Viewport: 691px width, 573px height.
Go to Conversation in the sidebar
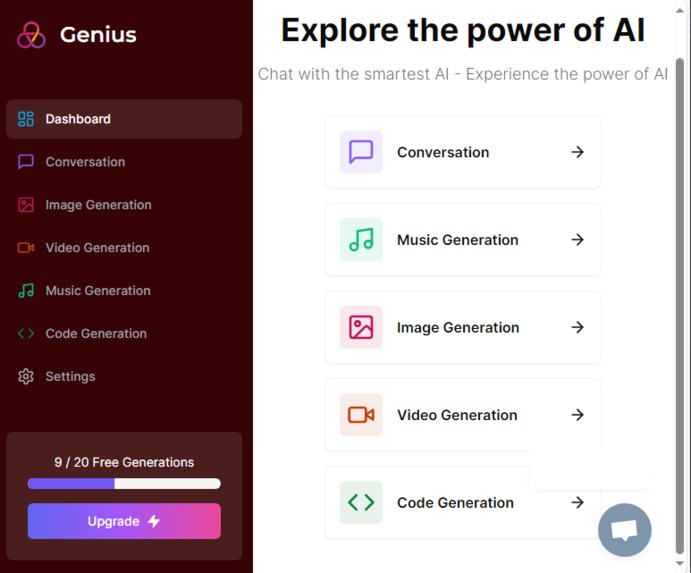tap(124, 162)
